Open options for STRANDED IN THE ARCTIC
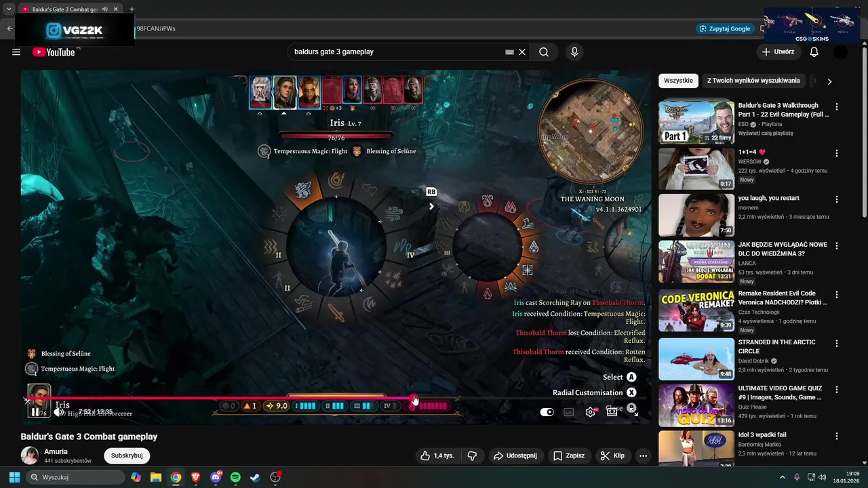868x488 pixels. click(837, 344)
